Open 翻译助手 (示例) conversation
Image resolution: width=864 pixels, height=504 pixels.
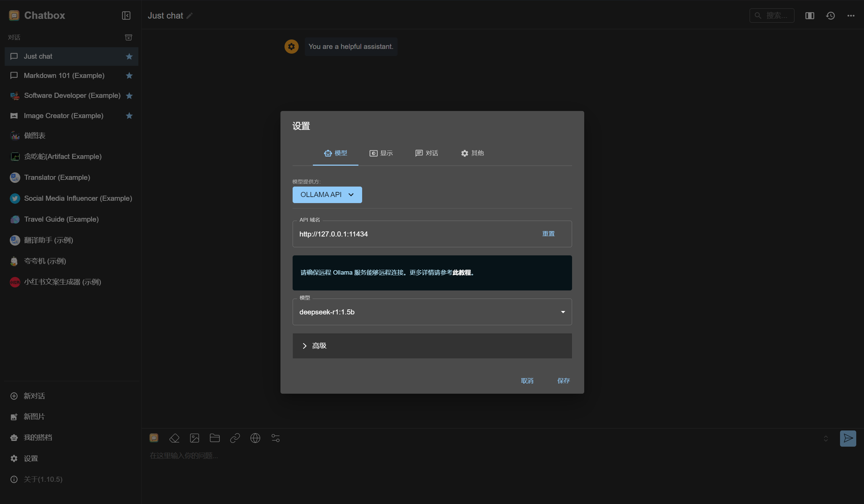click(x=71, y=240)
